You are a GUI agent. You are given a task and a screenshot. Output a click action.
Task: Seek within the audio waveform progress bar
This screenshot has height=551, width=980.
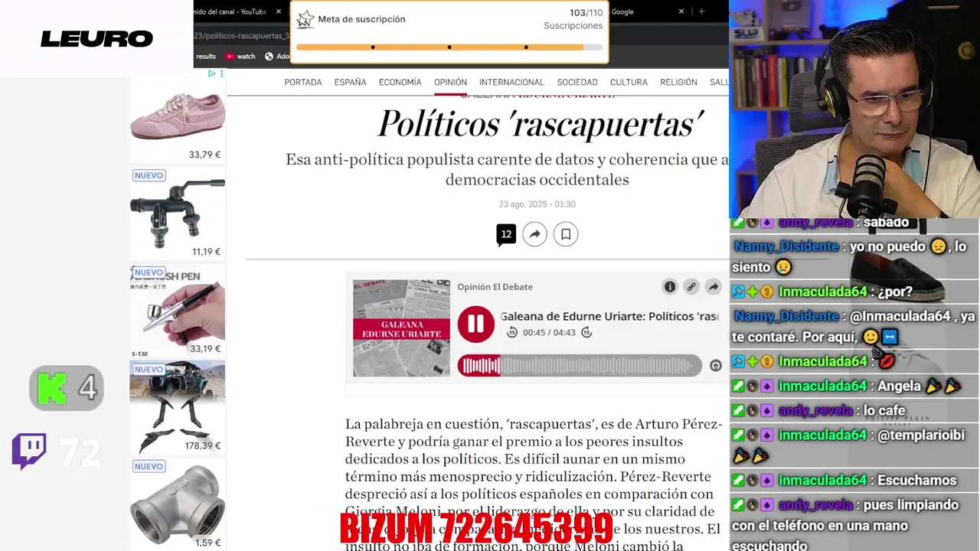[580, 366]
